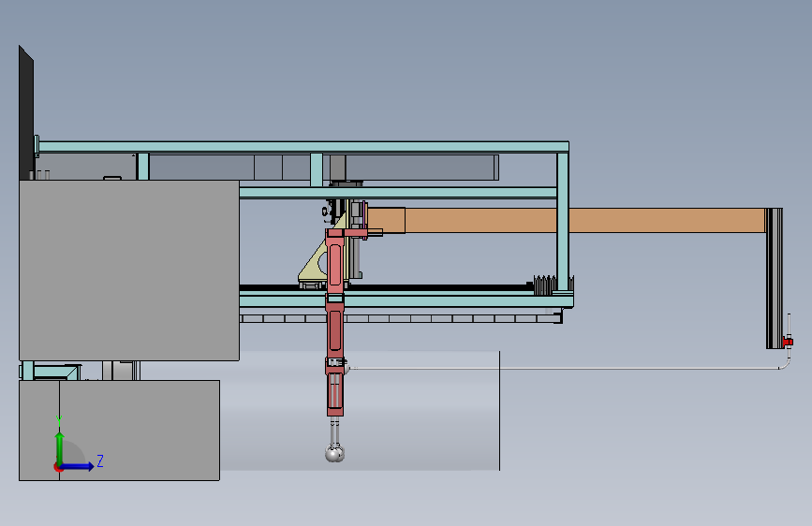The width and height of the screenshot is (812, 526).
Task: Select the thin horizontal white tube
Action: [567, 368]
